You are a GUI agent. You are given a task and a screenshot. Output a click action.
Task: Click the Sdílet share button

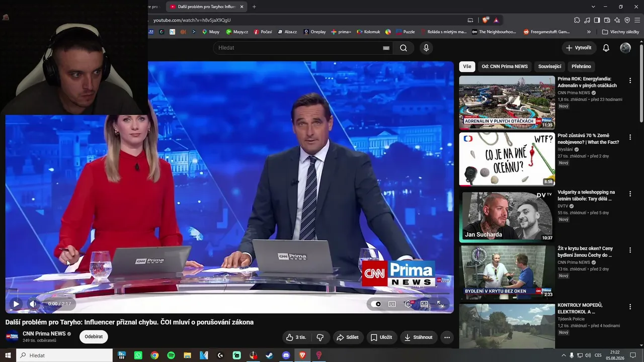(348, 337)
